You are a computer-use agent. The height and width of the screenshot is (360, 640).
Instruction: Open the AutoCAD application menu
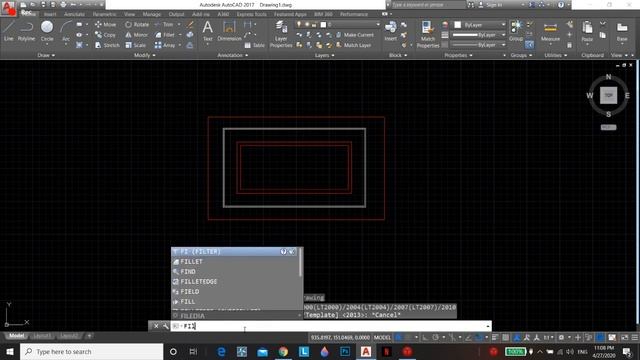tap(8, 8)
